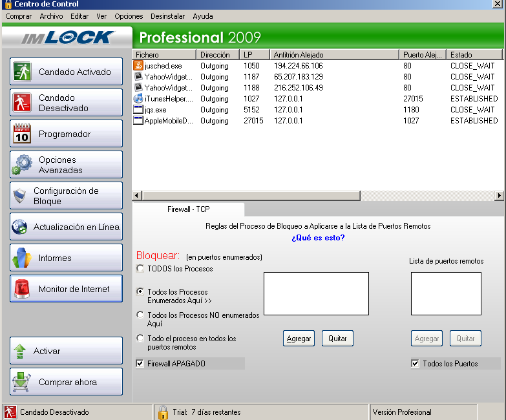Click the Activar green arrow icon

[19, 351]
